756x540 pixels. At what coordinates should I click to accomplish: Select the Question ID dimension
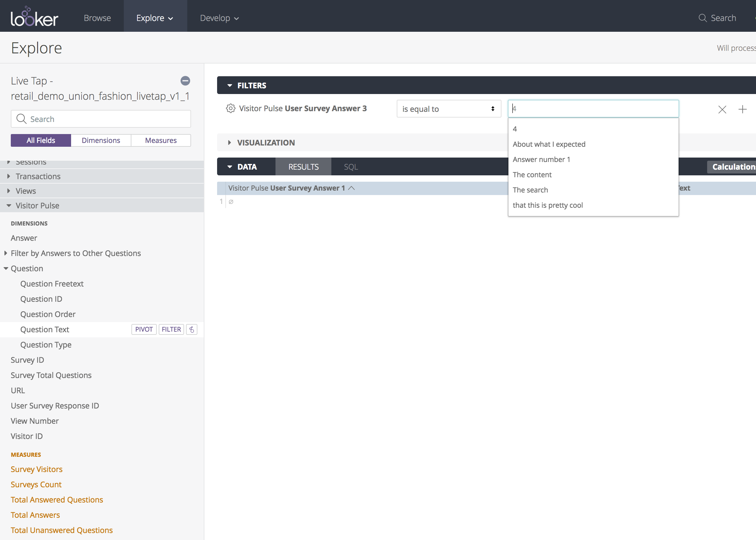pos(41,299)
